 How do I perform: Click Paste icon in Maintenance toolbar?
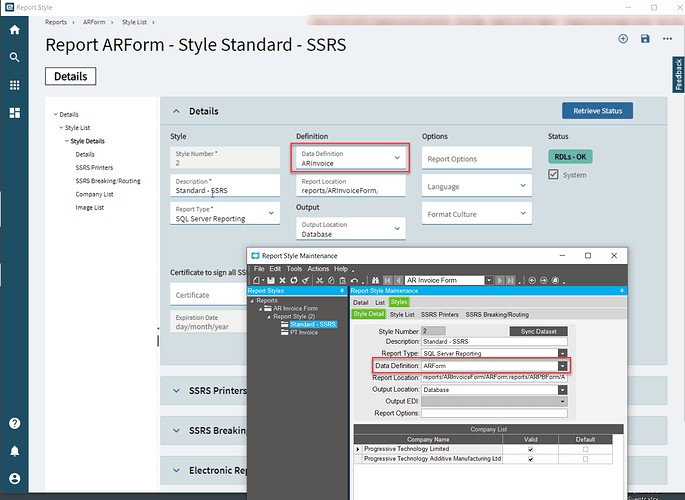pos(342,280)
